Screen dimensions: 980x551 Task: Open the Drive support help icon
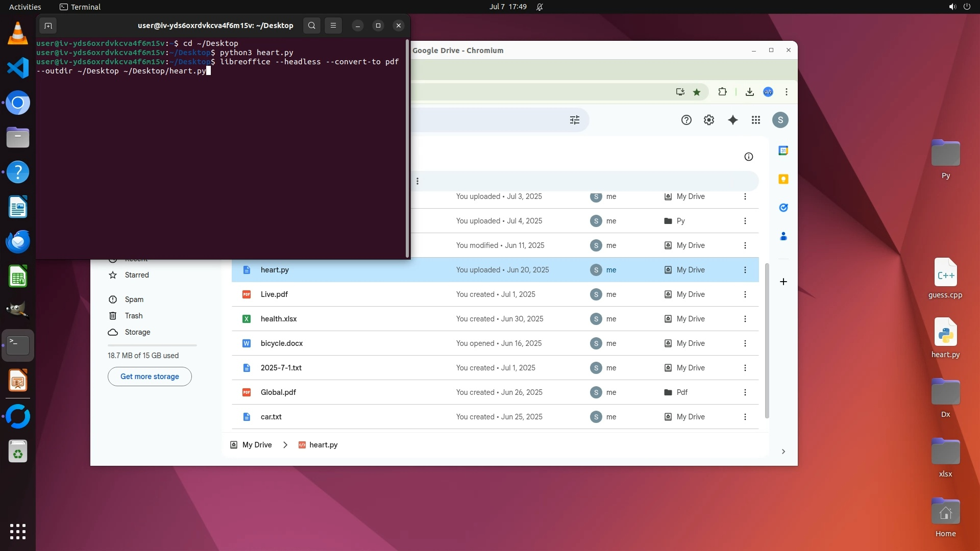point(686,120)
